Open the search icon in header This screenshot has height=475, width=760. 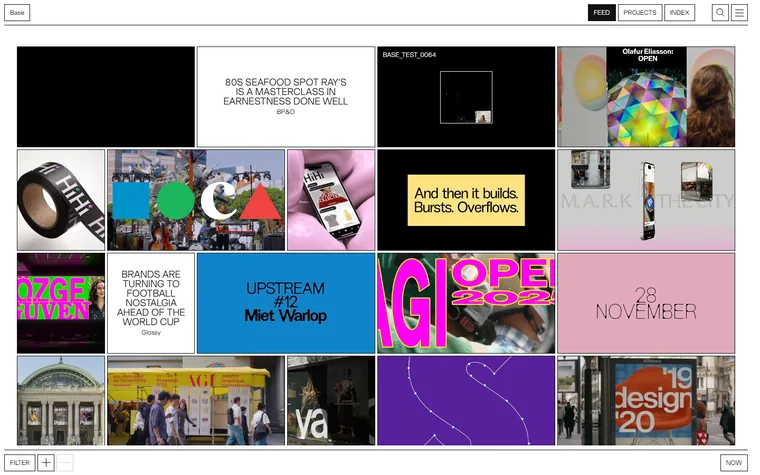[720, 13]
